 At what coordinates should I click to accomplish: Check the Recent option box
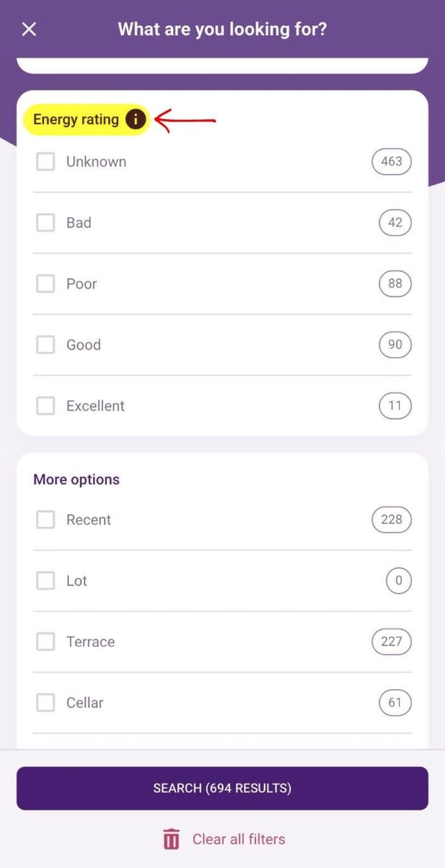pos(45,519)
